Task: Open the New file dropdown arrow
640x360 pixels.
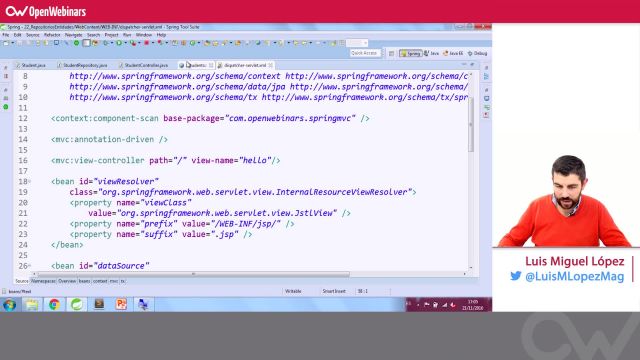Action: pyautogui.click(x=13, y=43)
